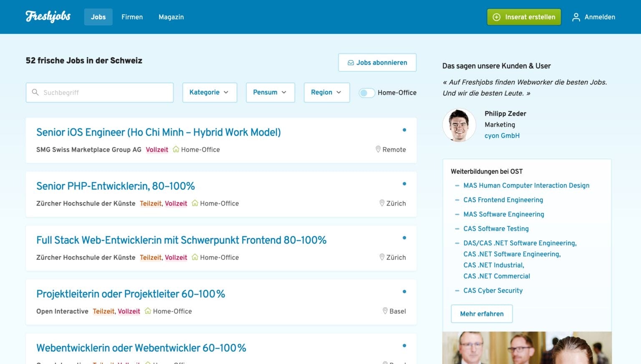Screen dimensions: 641x364
Task: Click the Teilzeit label on the Projektleiter job
Action: (103, 311)
